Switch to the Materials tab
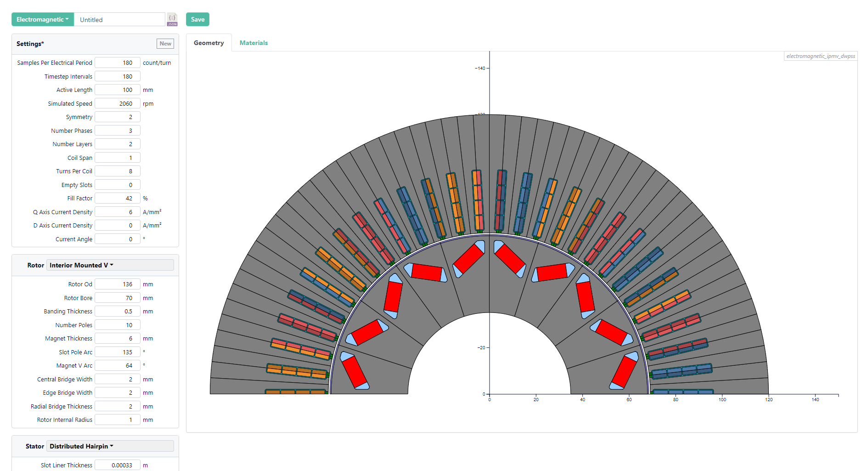 pos(254,43)
